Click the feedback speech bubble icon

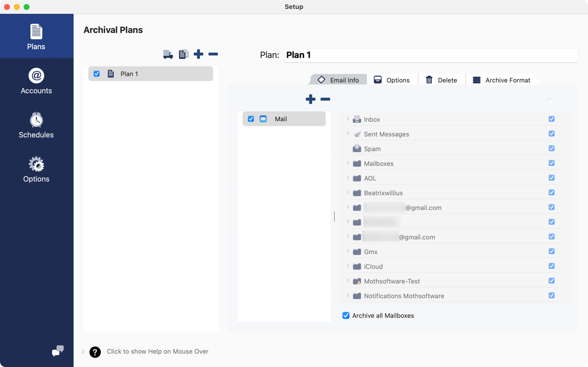point(57,351)
